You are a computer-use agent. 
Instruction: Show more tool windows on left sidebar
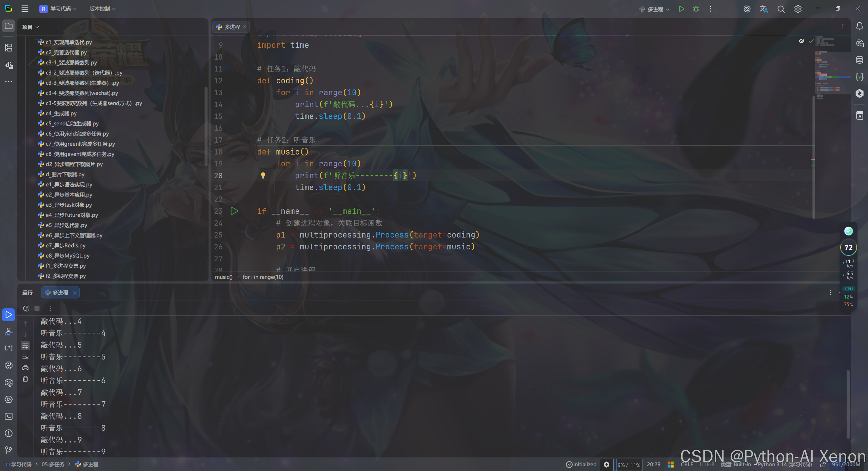pyautogui.click(x=9, y=81)
